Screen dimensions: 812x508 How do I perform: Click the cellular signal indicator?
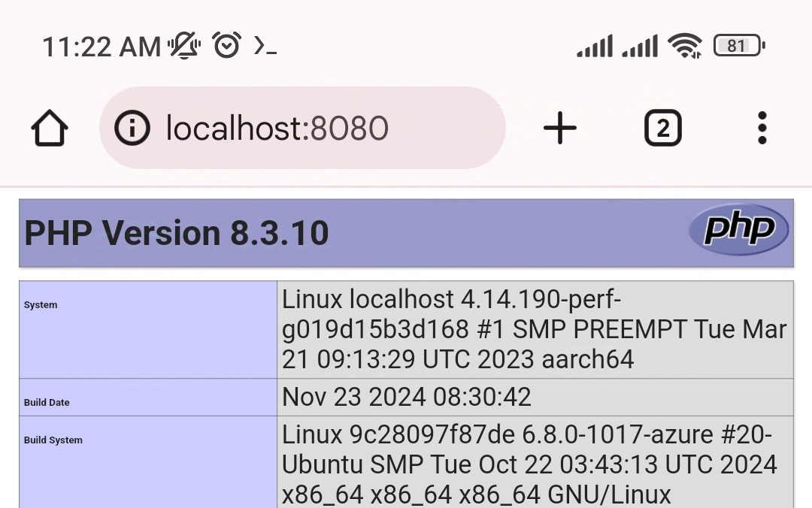[594, 47]
